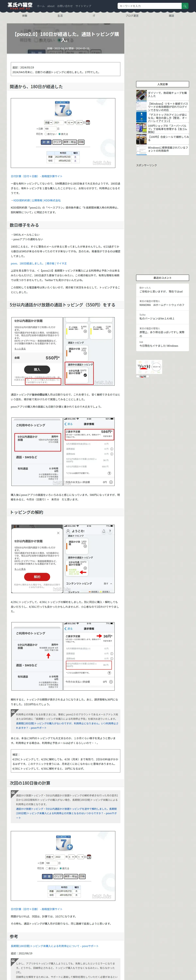Open thumbnail of 【100均】合皮シール article
196x980 pixels.
click(142, 139)
